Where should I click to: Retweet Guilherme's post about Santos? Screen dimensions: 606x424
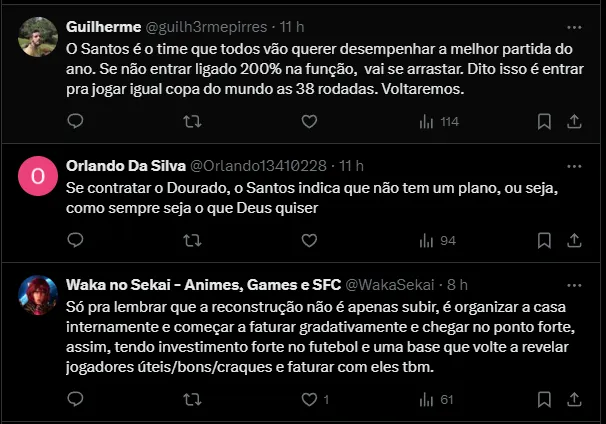click(193, 121)
